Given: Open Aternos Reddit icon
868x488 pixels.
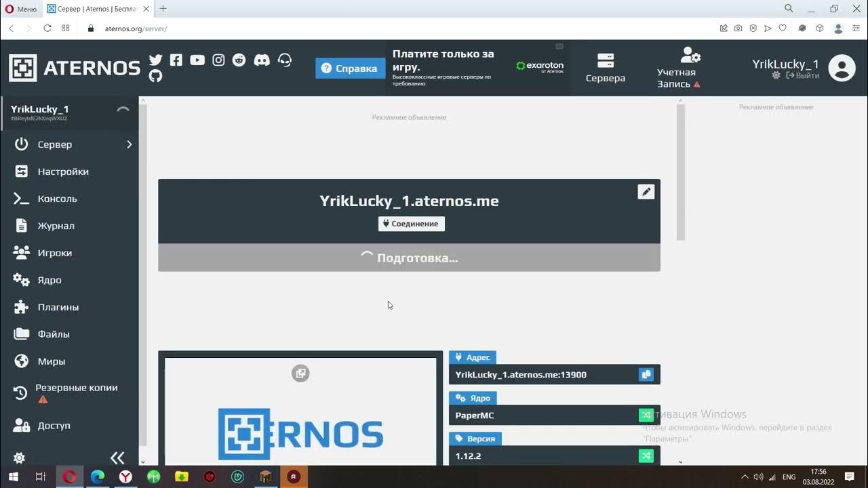Looking at the screenshot, I should click(x=239, y=60).
